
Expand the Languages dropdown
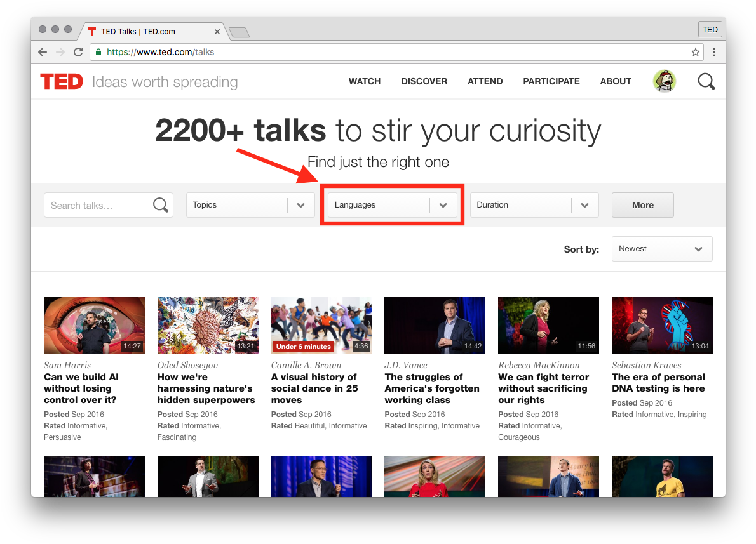point(393,205)
